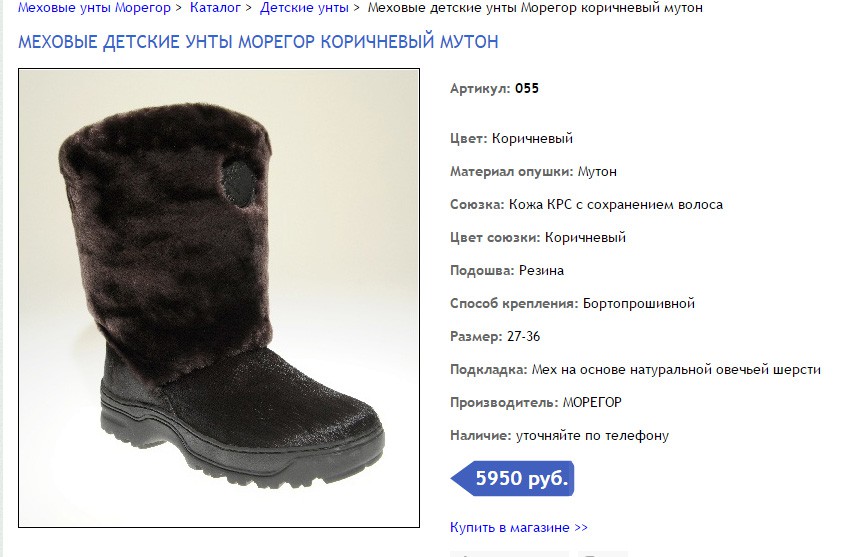Image resolution: width=864 pixels, height=557 pixels.
Task: Select the article number 055
Action: 527,88
